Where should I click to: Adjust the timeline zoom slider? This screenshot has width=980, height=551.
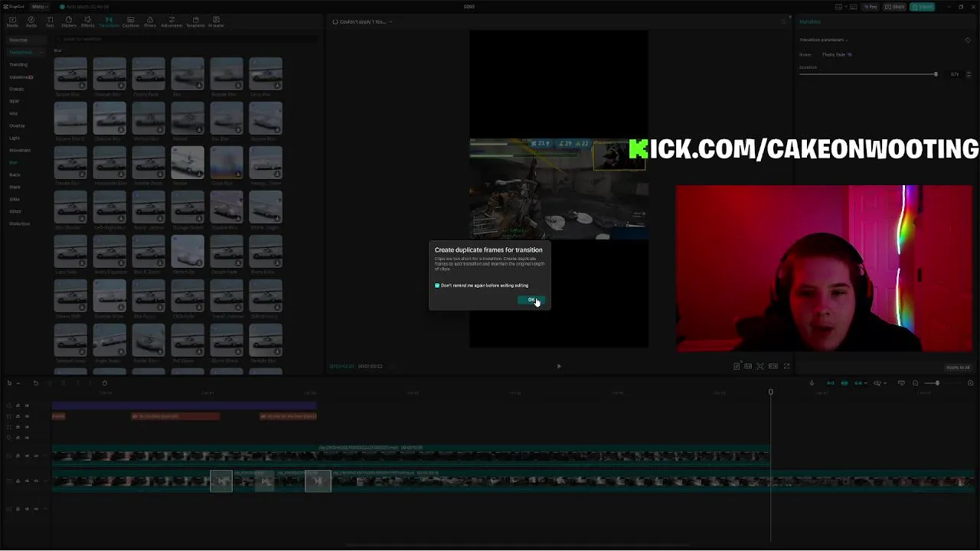coord(938,383)
